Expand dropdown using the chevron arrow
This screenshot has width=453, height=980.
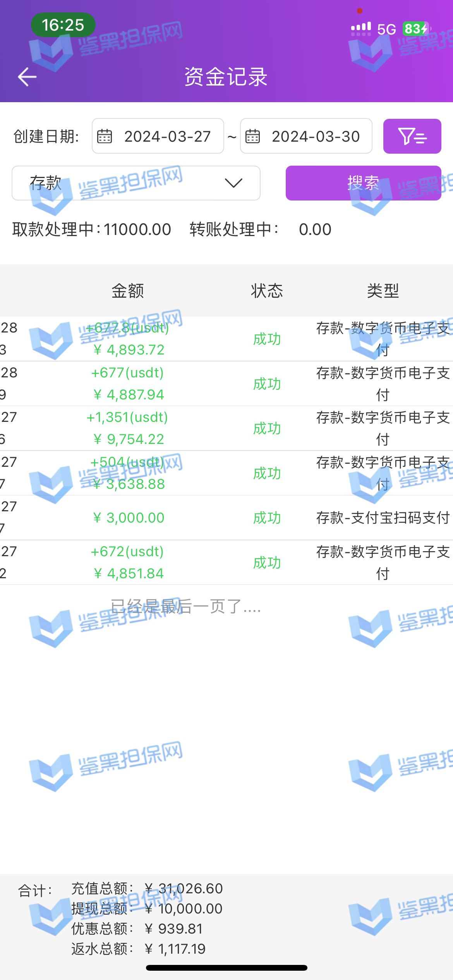[233, 183]
